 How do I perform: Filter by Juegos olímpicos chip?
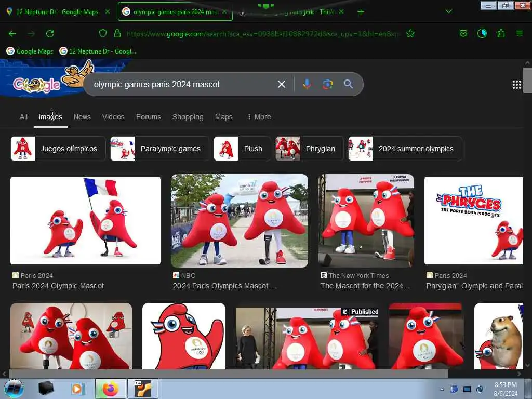(x=58, y=149)
